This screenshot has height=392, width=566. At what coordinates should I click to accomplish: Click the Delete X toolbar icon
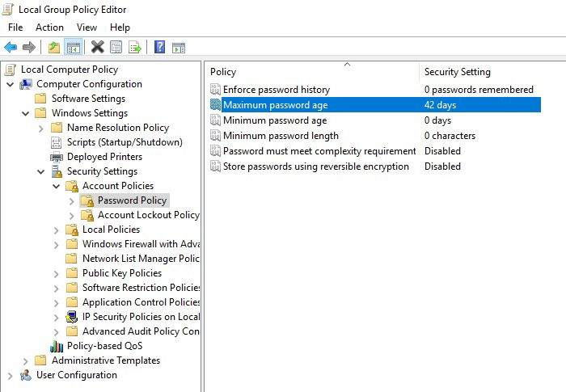[98, 48]
